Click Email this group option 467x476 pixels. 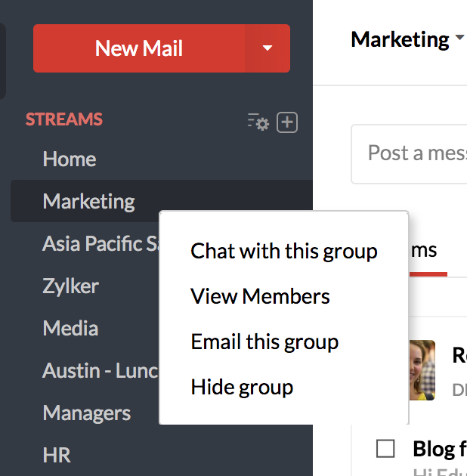point(264,342)
